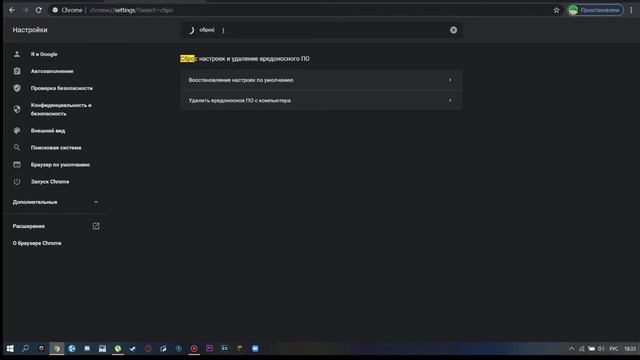Screen dimensions: 640x360
Task: Focus the chrome://settings address bar
Action: coord(302,10)
